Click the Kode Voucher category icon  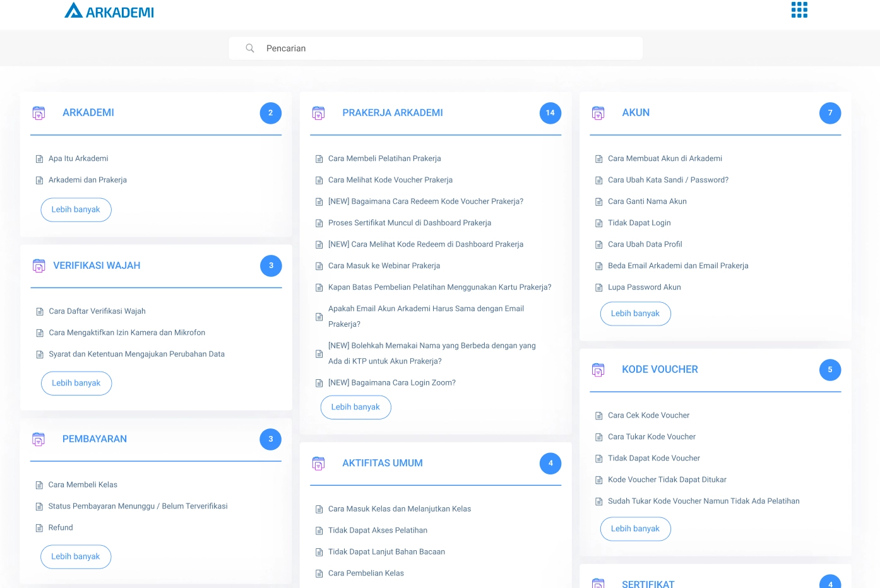598,370
